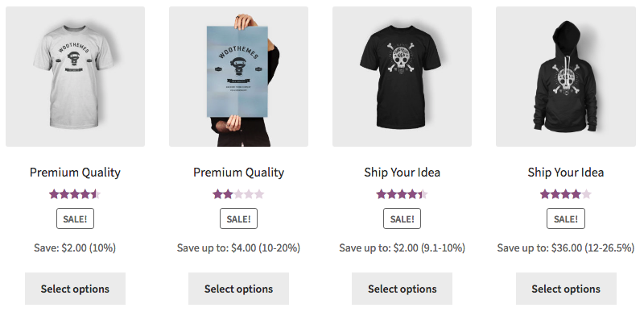Select options for Ship Your Idea hoodie
Image resolution: width=644 pixels, height=312 pixels.
[566, 289]
